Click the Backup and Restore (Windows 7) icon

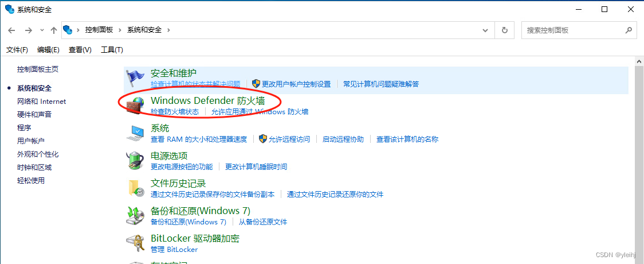click(x=136, y=215)
